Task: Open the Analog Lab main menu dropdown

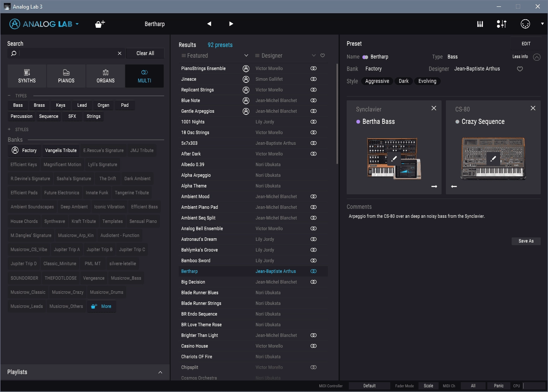Action: pos(77,24)
